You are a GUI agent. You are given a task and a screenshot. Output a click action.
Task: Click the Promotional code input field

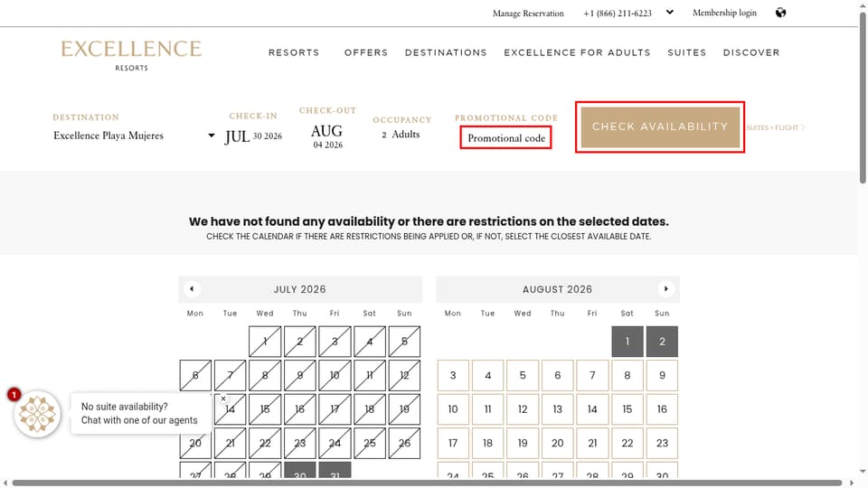(x=506, y=137)
